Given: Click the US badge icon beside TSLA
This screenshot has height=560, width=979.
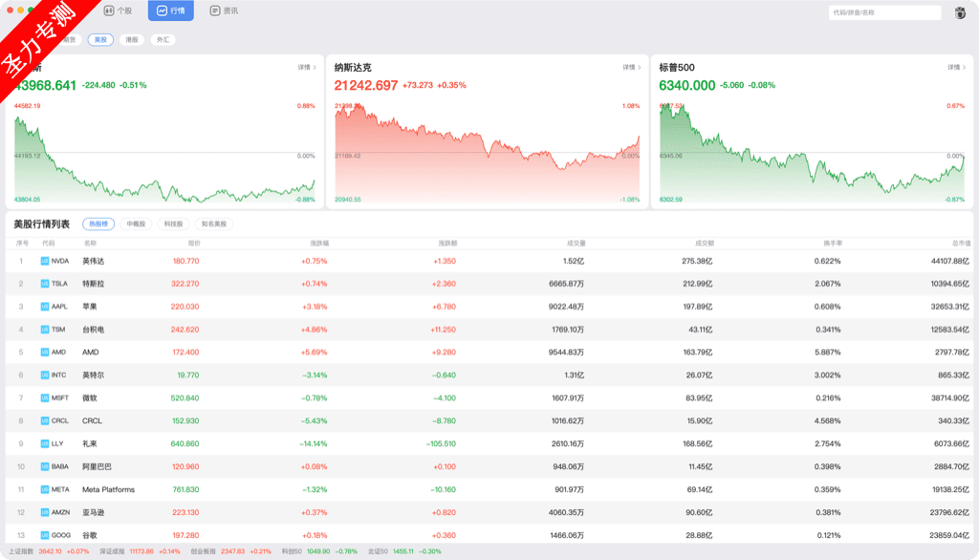Looking at the screenshot, I should pyautogui.click(x=44, y=284).
